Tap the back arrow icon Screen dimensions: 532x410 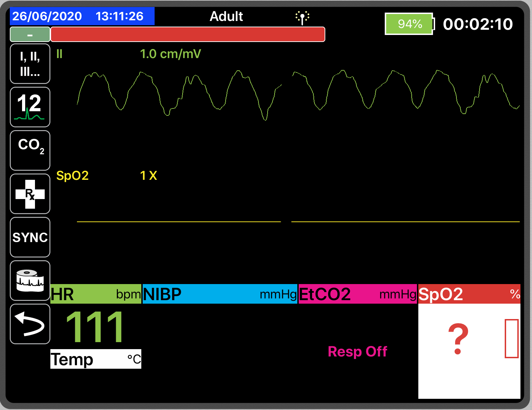point(30,324)
